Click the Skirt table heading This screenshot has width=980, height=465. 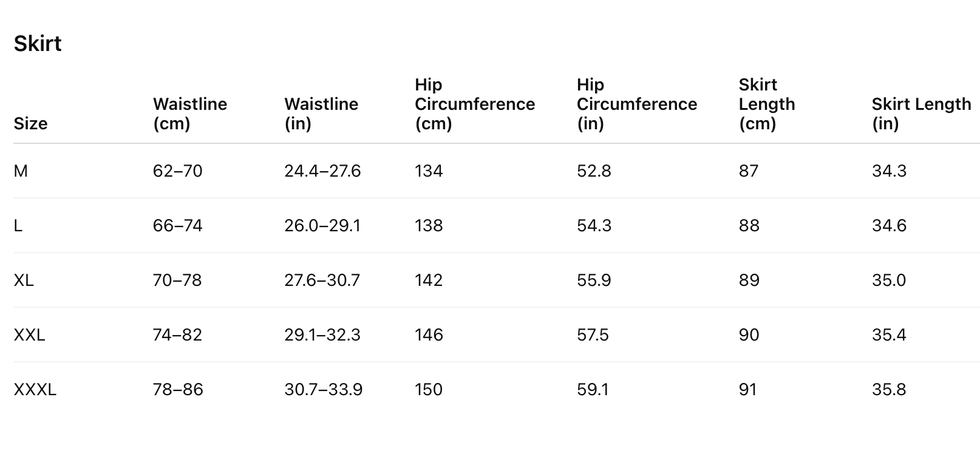38,44
